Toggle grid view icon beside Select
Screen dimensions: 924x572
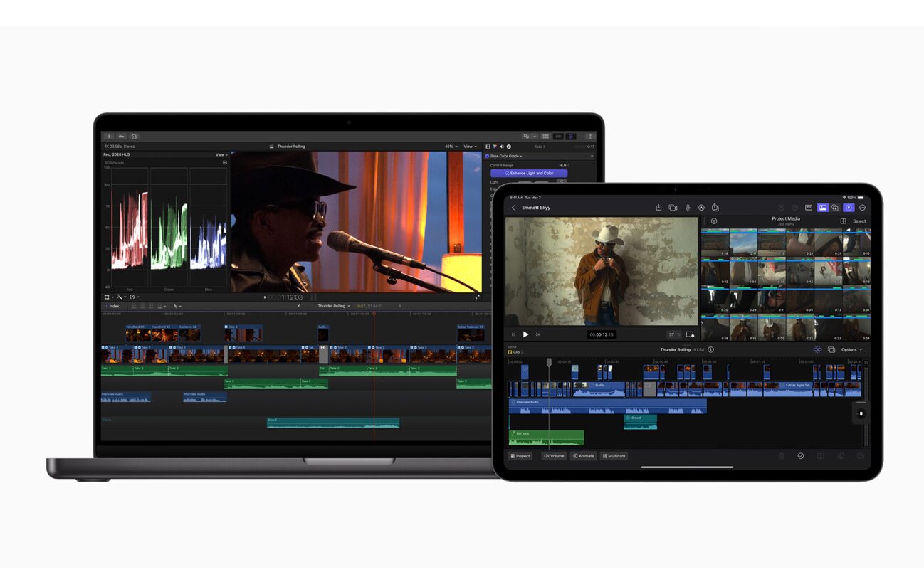point(843,221)
